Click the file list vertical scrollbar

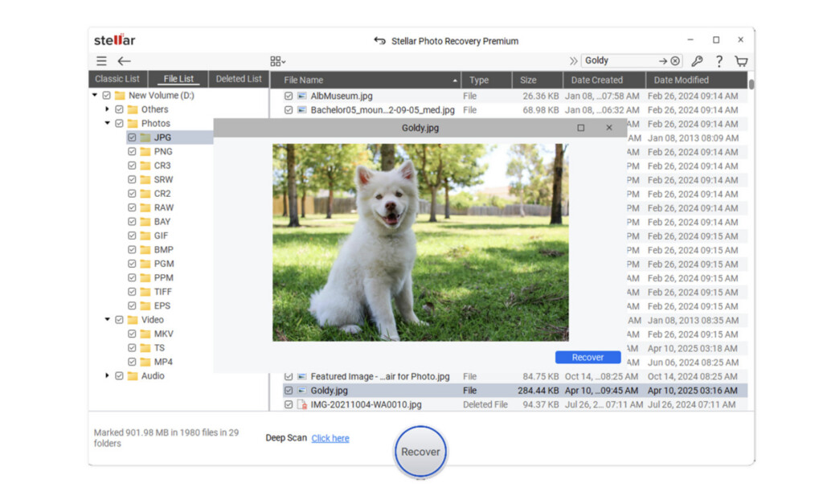[x=751, y=84]
